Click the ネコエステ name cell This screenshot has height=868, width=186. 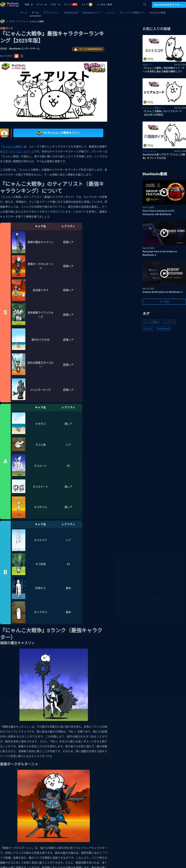click(41, 540)
